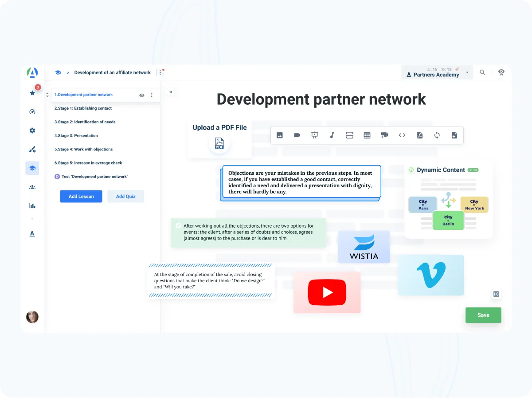Click the checkmark on the green text block

coord(178,225)
